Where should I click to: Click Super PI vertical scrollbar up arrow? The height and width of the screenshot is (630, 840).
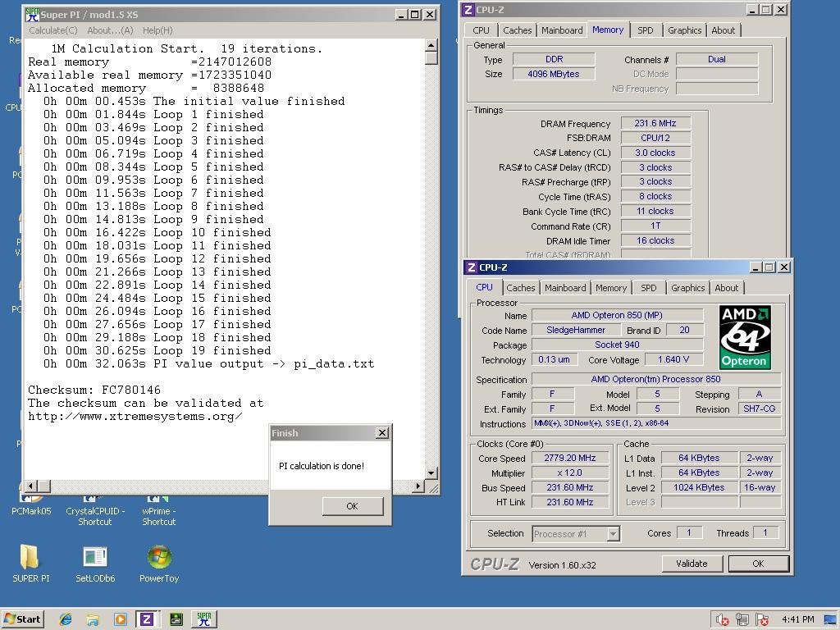click(431, 45)
